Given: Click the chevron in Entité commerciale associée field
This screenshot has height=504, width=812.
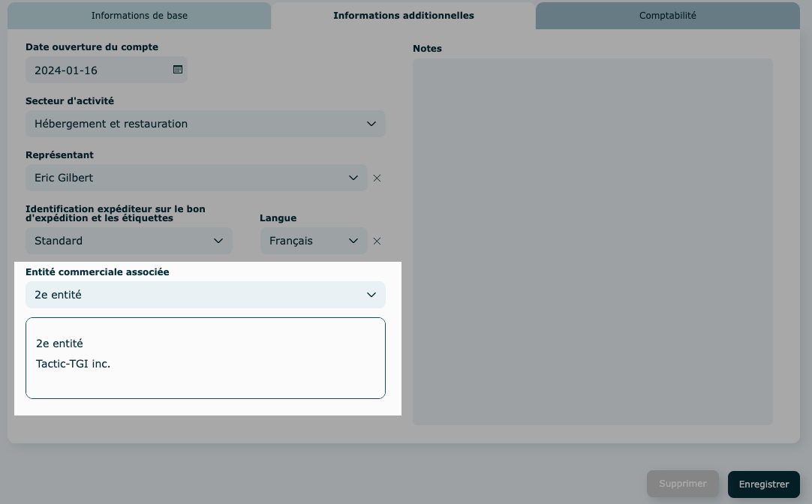Looking at the screenshot, I should (x=371, y=295).
